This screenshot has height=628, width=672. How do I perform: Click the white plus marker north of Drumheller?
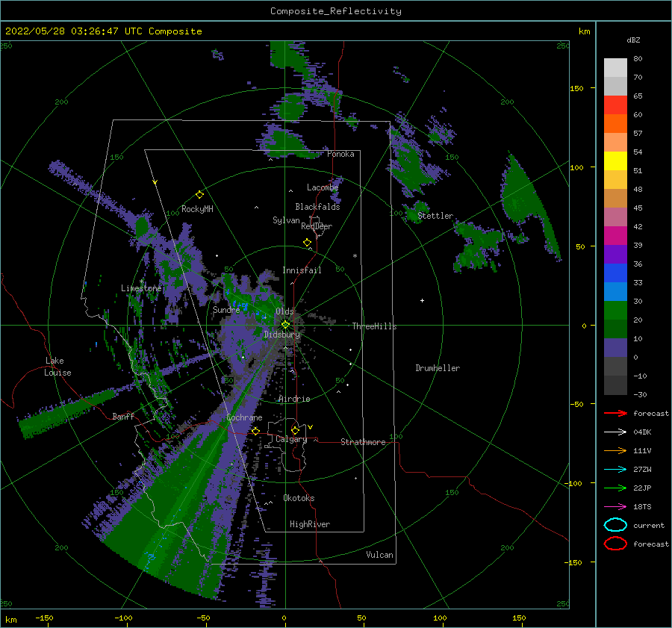pyautogui.click(x=422, y=300)
